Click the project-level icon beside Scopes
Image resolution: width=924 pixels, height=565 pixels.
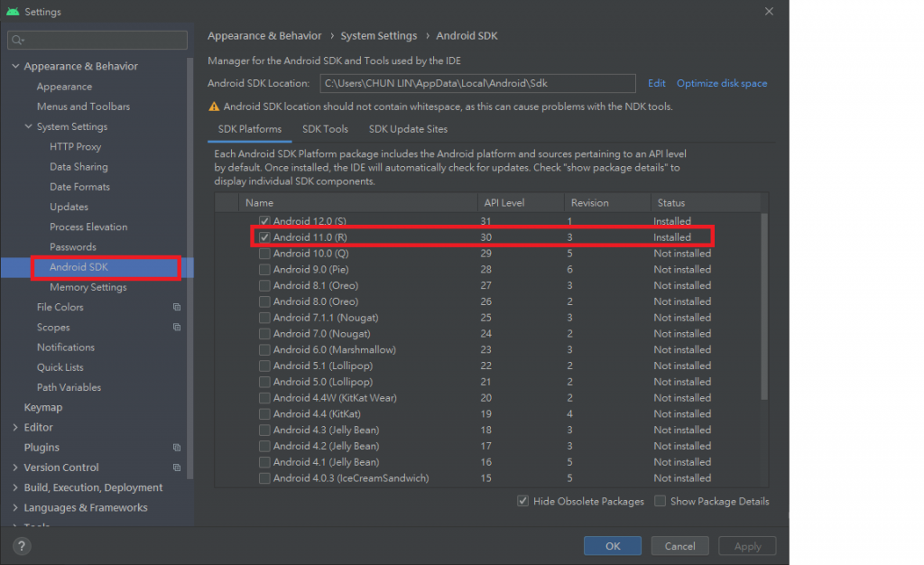point(176,327)
